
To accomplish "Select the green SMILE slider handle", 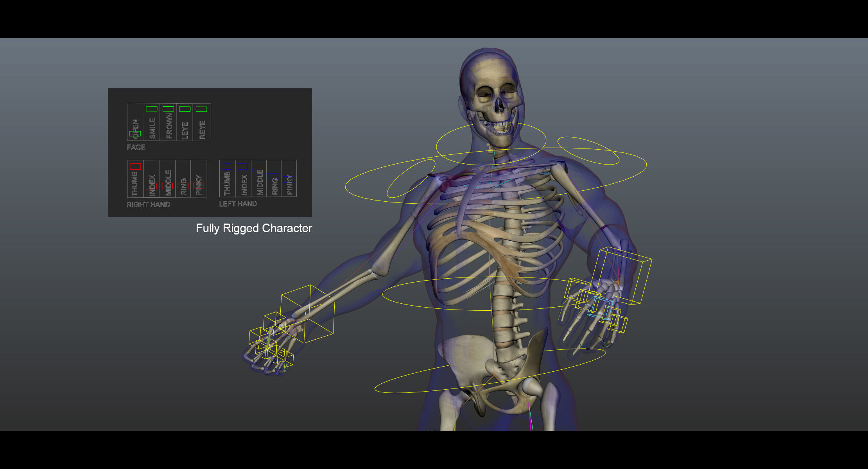I will click(152, 109).
